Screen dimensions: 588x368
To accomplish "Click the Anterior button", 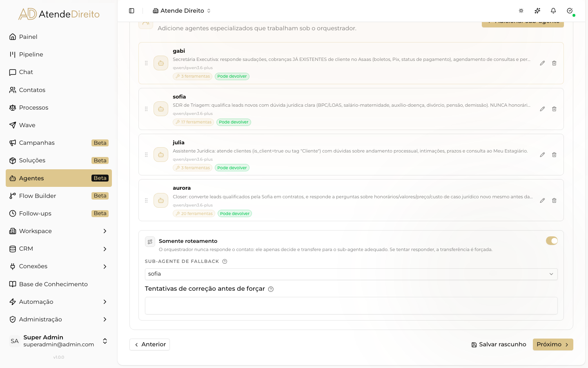I will pyautogui.click(x=150, y=345).
